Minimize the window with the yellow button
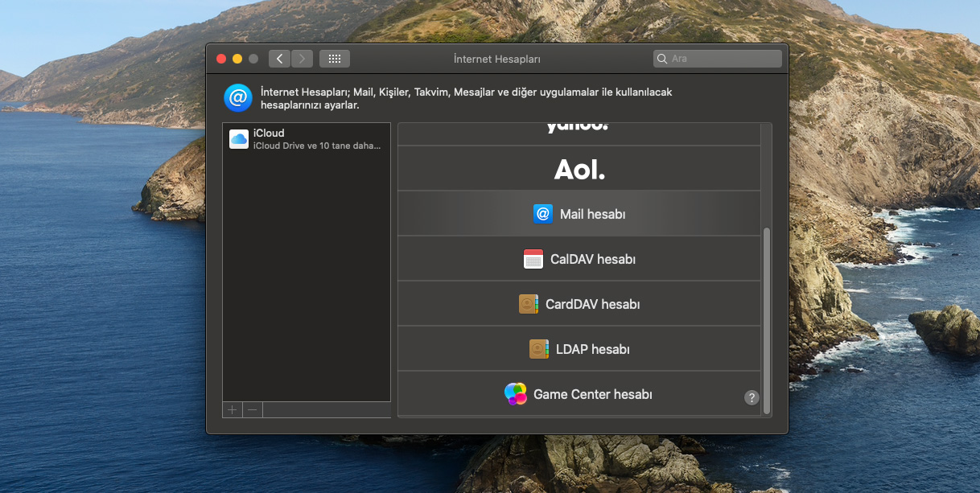 point(237,59)
